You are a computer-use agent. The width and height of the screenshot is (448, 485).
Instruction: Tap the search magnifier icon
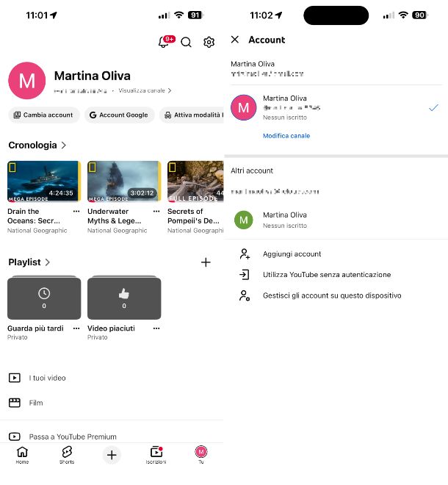click(x=186, y=42)
